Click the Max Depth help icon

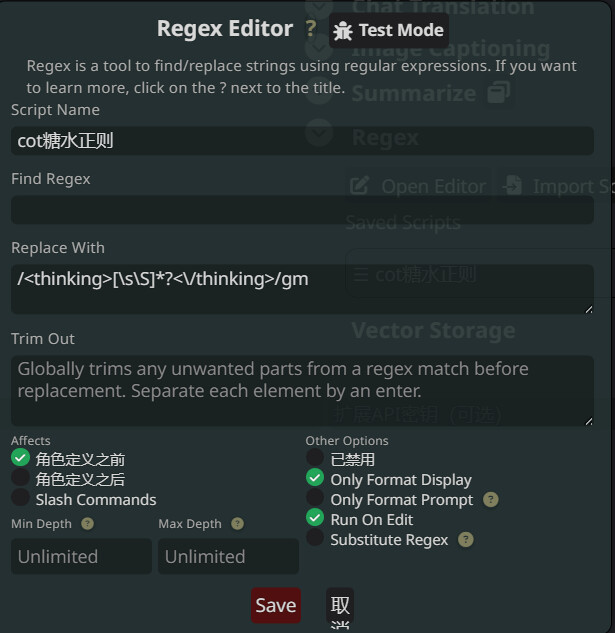[x=237, y=523]
